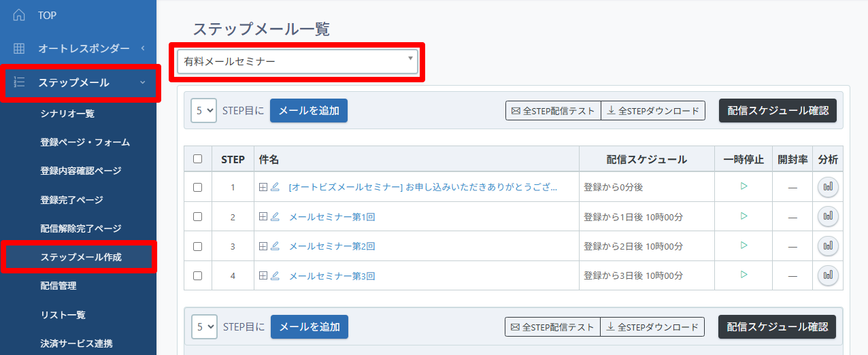This screenshot has height=355, width=868.
Task: Open analysis chart icon for STEP 1
Action: (828, 187)
